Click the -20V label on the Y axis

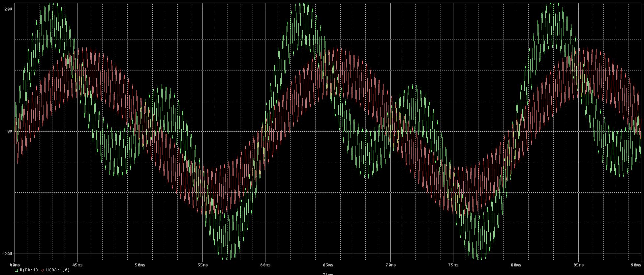point(7,254)
